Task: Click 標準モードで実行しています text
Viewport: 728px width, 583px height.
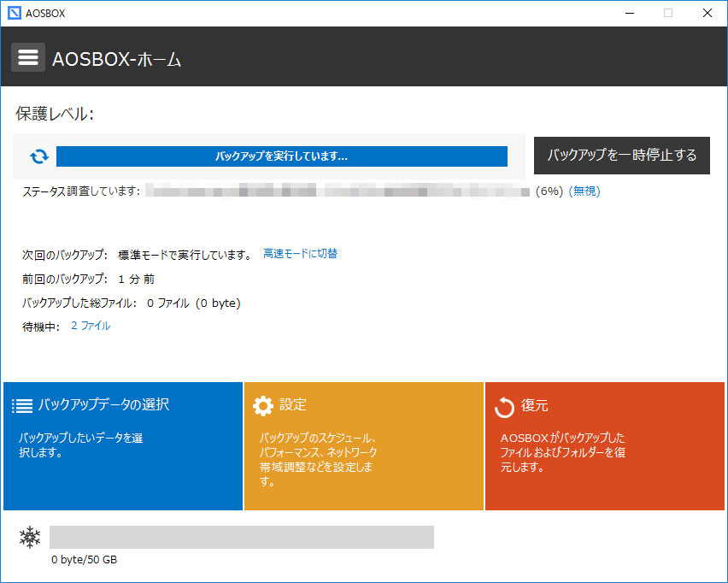Action: pyautogui.click(x=185, y=255)
